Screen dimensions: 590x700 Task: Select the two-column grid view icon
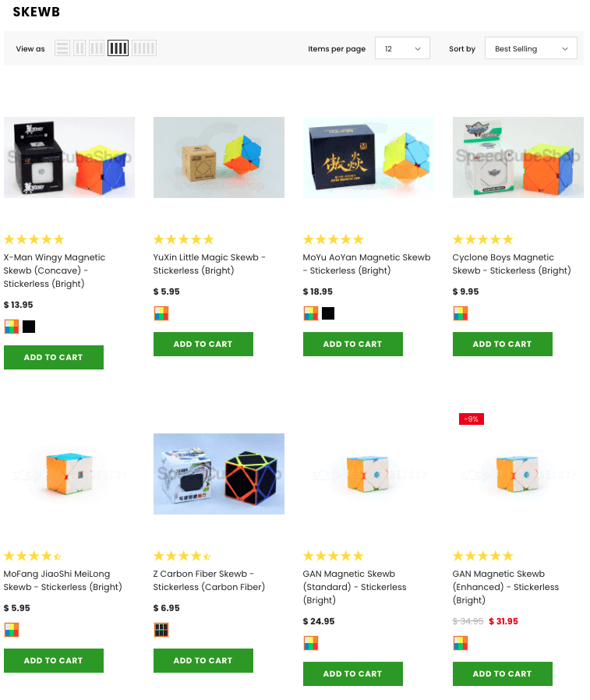pos(79,48)
